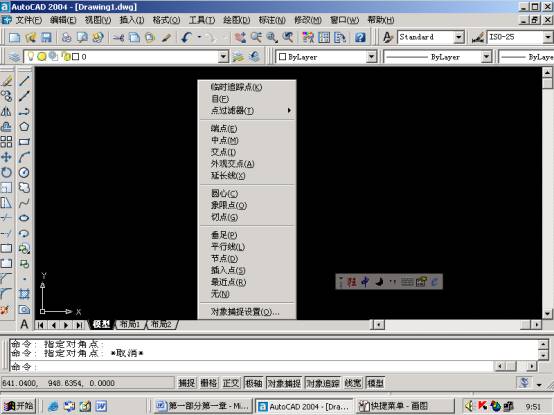Select the Ellipse tool
Viewport: 554px width, 415px height.
[24, 218]
